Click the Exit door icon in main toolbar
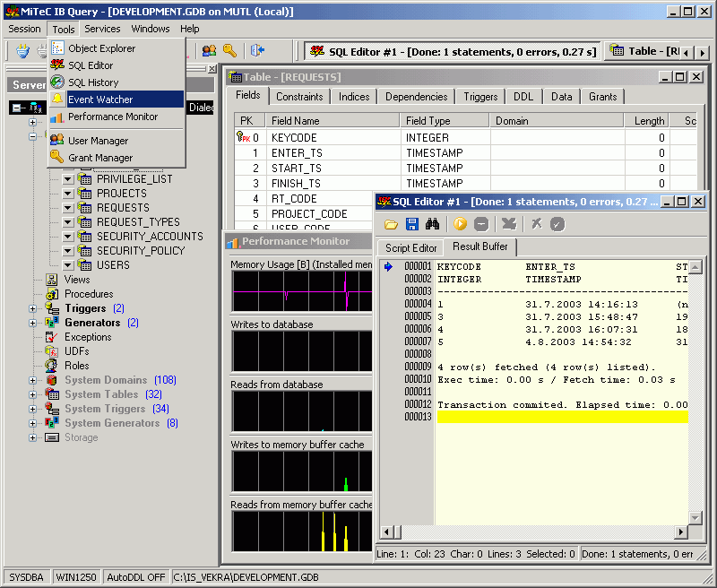 click(258, 51)
